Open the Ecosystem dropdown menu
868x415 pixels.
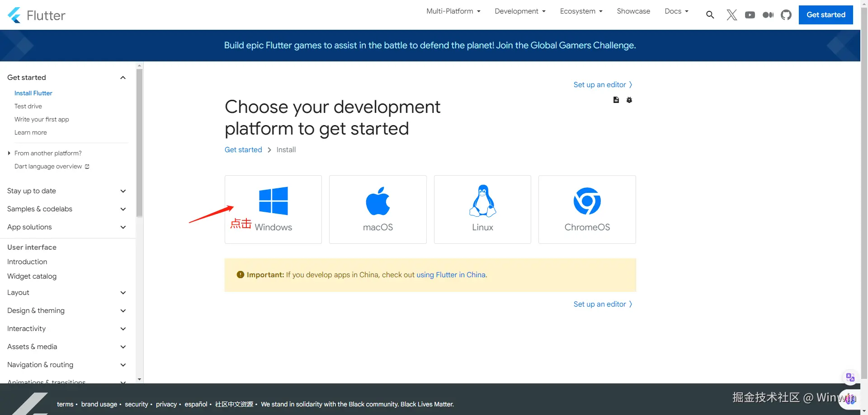pos(581,11)
